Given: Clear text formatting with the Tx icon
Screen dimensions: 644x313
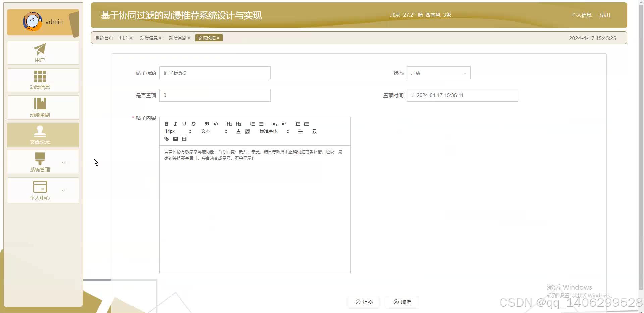Looking at the screenshot, I should [314, 132].
